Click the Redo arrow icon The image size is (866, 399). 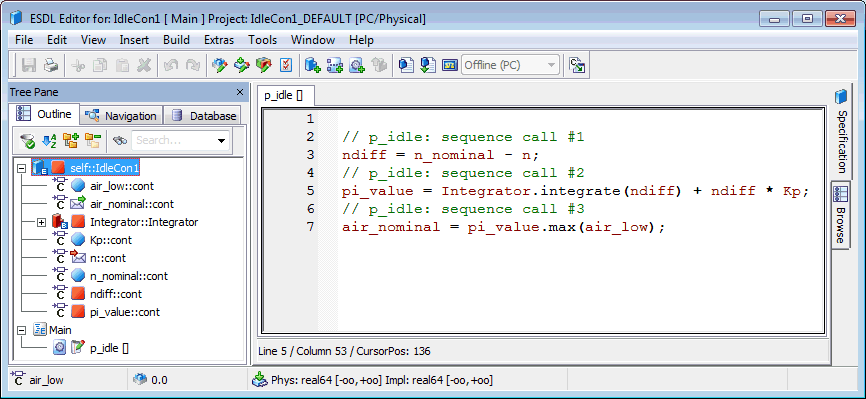[x=193, y=65]
